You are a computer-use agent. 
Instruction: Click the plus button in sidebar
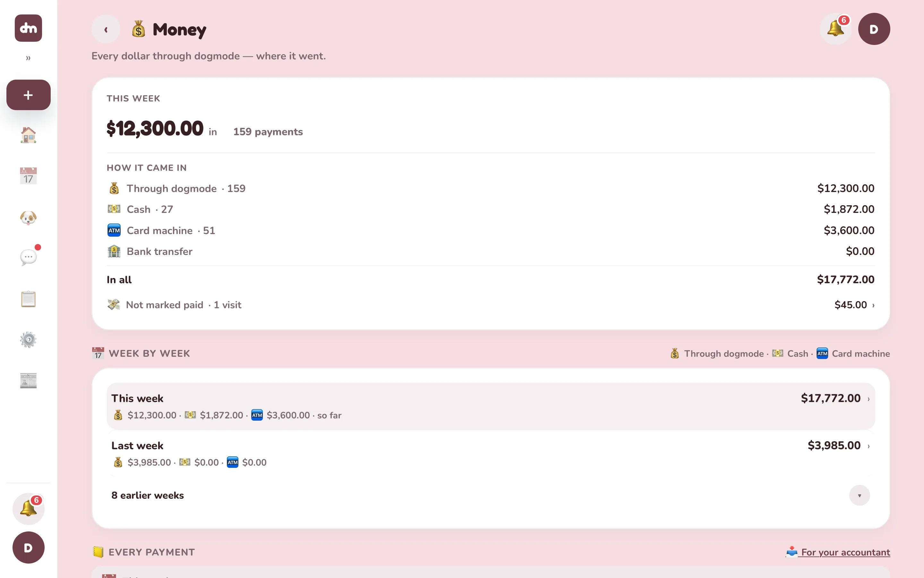(28, 95)
